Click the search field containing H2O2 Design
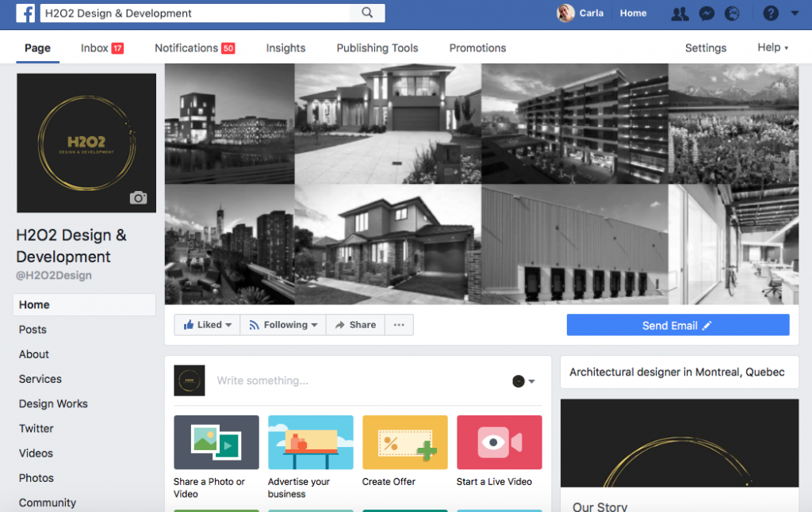Viewport: 812px width, 512px height. pos(195,13)
